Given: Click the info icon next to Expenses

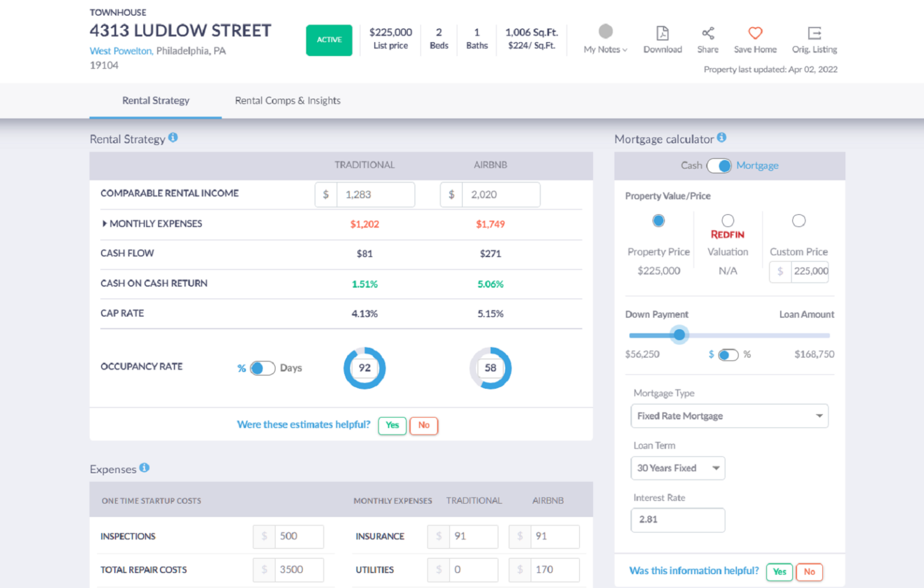Looking at the screenshot, I should [x=144, y=468].
